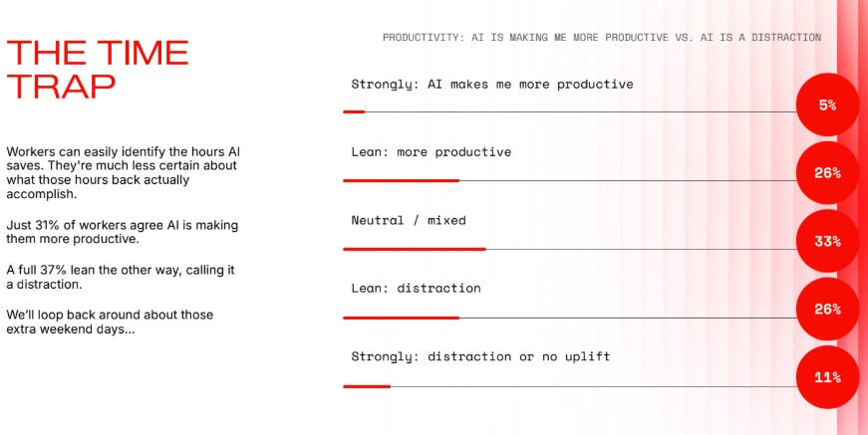The width and height of the screenshot is (868, 435).
Task: Click the red bar under Lean: distraction
Action: pos(402,318)
